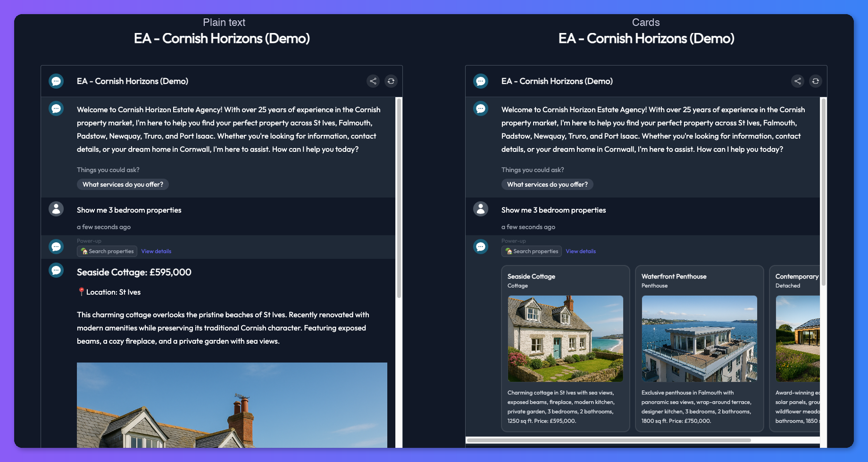Click the Search properties power-up in Plain text panel
Viewport: 868px width, 462px height.
click(107, 251)
